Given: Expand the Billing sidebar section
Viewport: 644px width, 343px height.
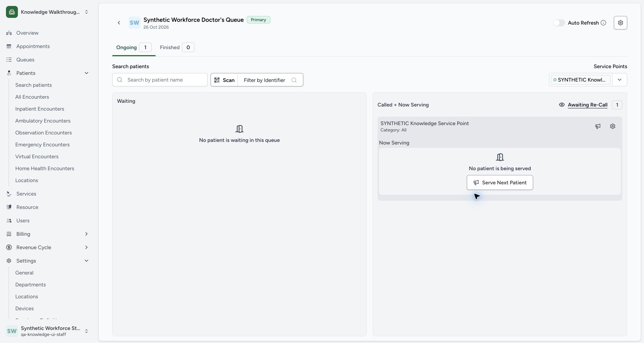Looking at the screenshot, I should (x=86, y=234).
